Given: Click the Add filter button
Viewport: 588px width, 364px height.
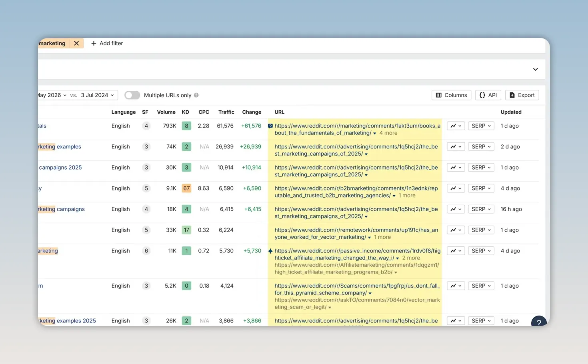Looking at the screenshot, I should pyautogui.click(x=107, y=43).
